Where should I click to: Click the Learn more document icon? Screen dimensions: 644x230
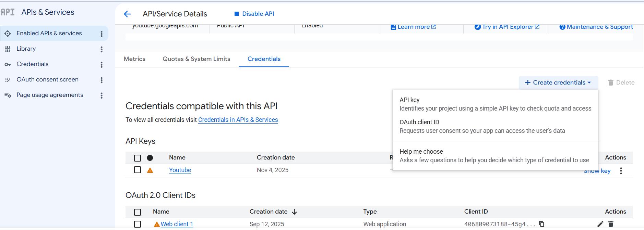tap(393, 27)
